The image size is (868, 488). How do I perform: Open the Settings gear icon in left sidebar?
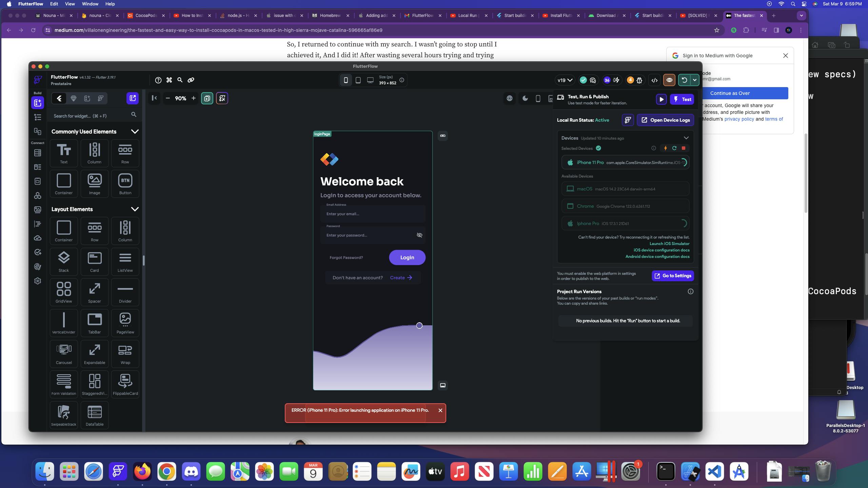click(x=38, y=281)
